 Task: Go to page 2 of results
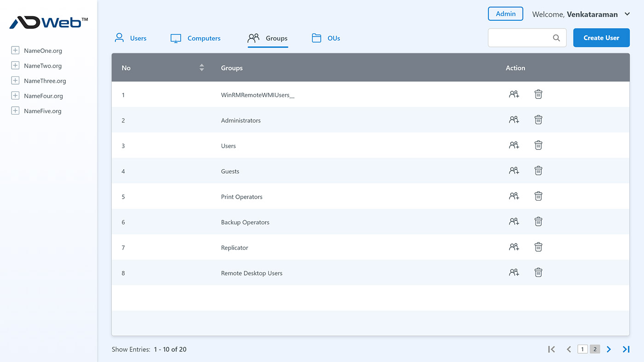pos(595,349)
